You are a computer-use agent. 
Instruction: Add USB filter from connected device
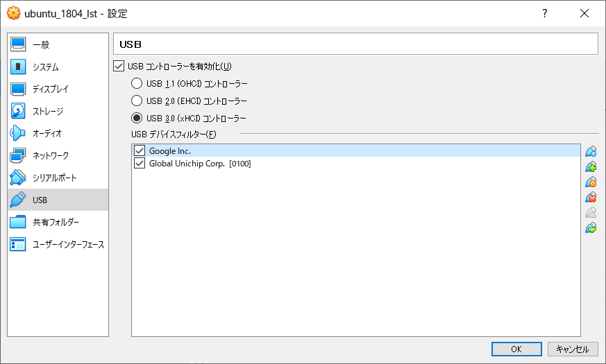pyautogui.click(x=591, y=167)
